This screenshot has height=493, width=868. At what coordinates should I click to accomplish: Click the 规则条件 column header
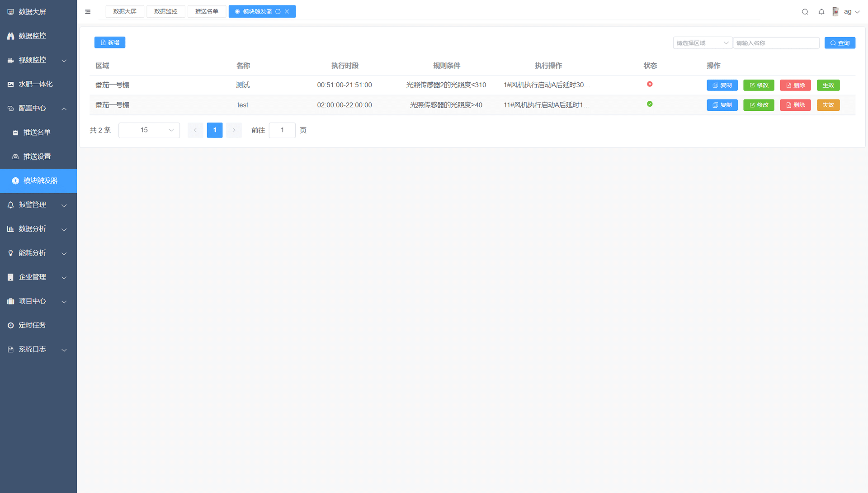447,66
